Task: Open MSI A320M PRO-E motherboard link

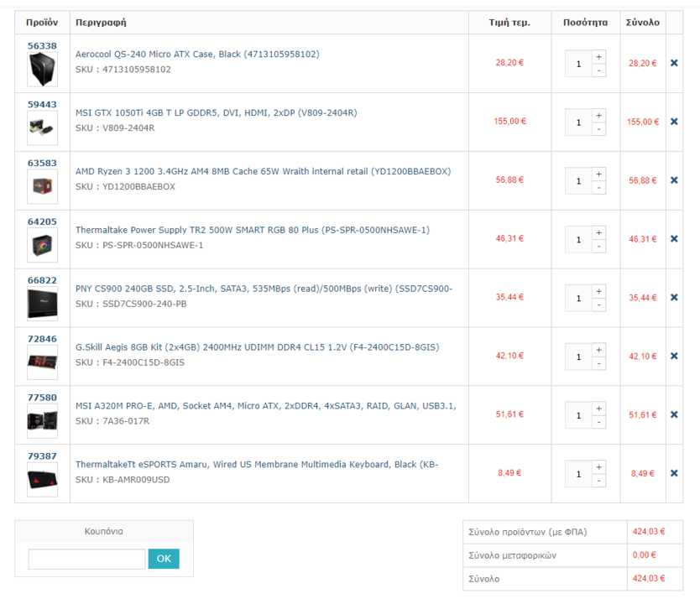Action: pyautogui.click(x=265, y=406)
